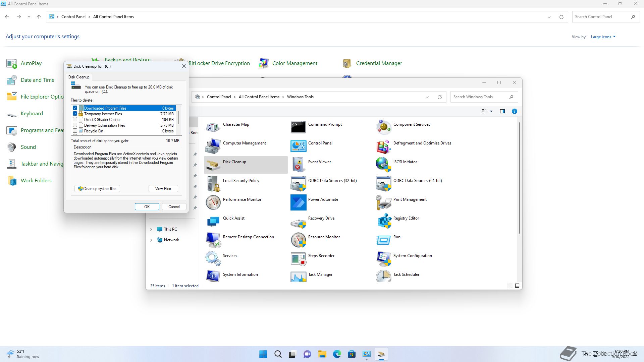Open Performance Monitor icon
This screenshot has width=644, height=362.
pyautogui.click(x=213, y=202)
